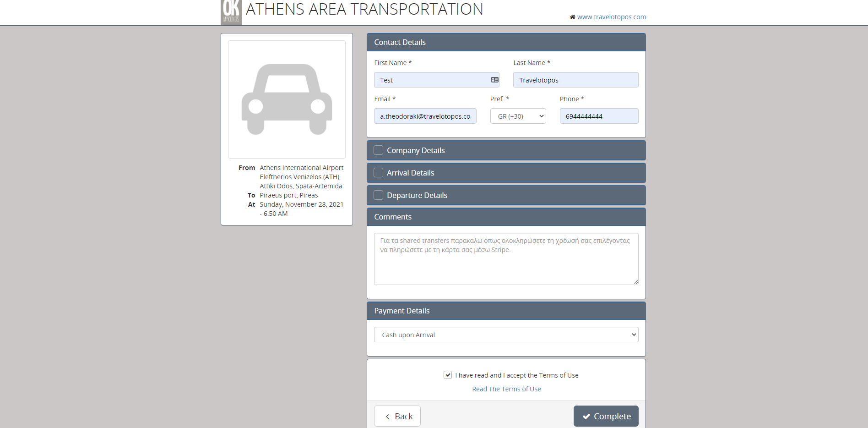Click the checkmark icon on Complete button
The height and width of the screenshot is (428, 868).
click(586, 417)
